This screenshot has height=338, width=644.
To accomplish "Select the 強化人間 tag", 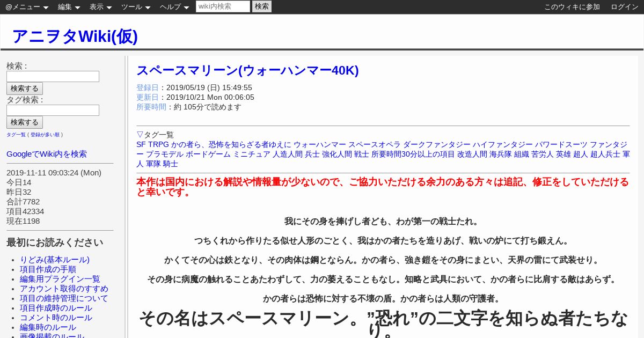I will click(x=337, y=154).
